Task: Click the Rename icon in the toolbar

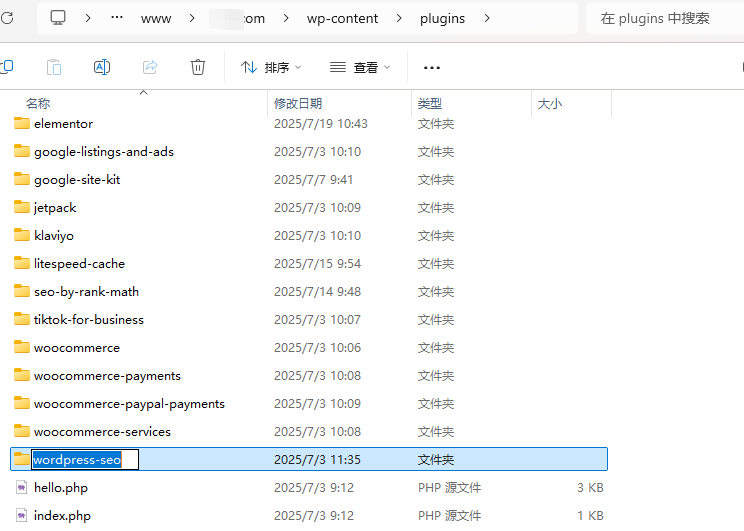Action: (102, 67)
